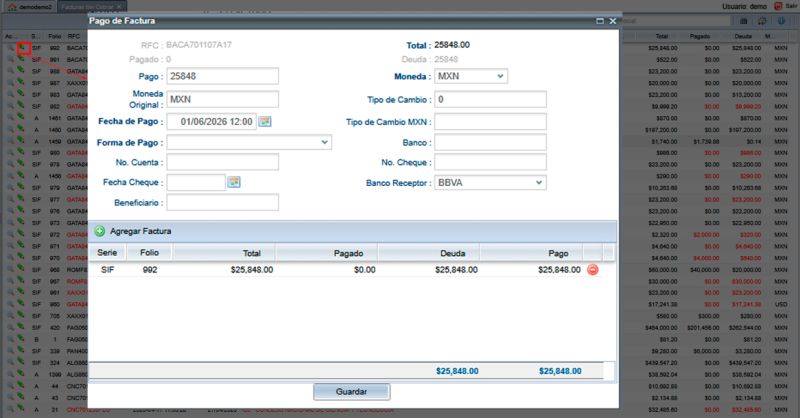Focus the Tipo de Cambio field
The height and width of the screenshot is (418, 800).
pos(490,99)
